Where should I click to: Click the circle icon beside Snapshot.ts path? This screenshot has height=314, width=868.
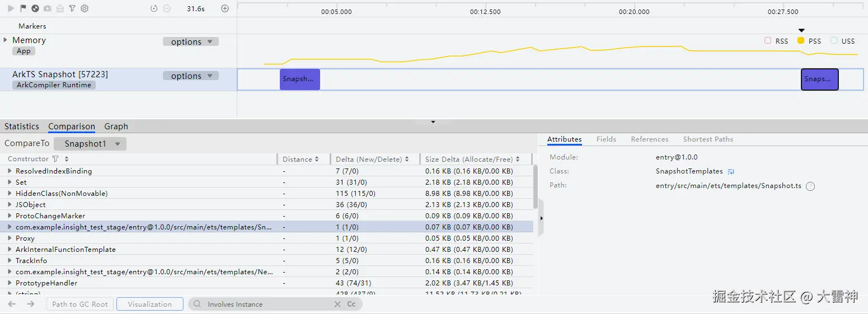[810, 186]
